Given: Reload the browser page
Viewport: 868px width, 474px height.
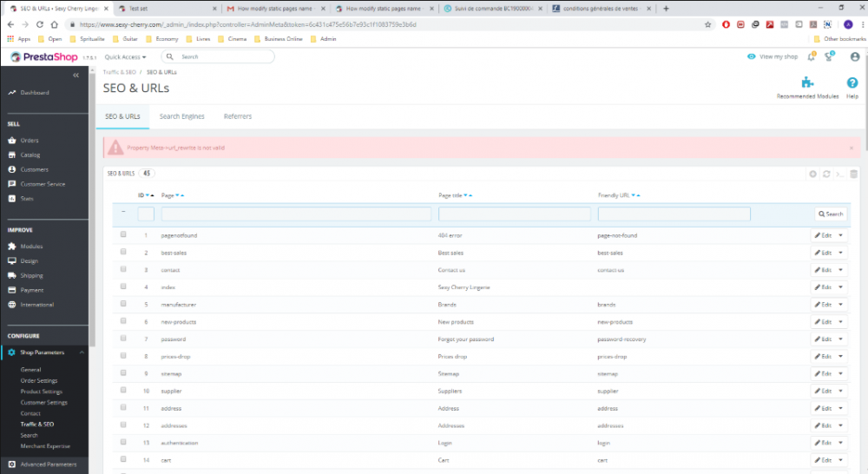Looking at the screenshot, I should coord(40,24).
